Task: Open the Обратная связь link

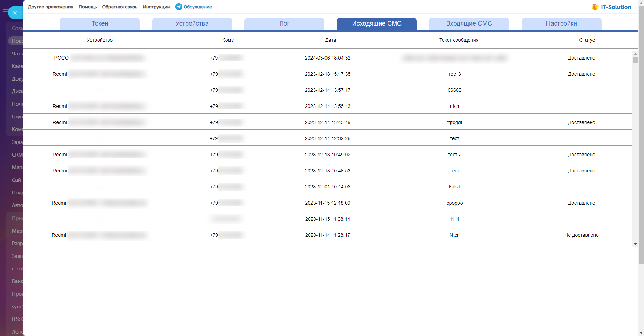Action: [120, 7]
